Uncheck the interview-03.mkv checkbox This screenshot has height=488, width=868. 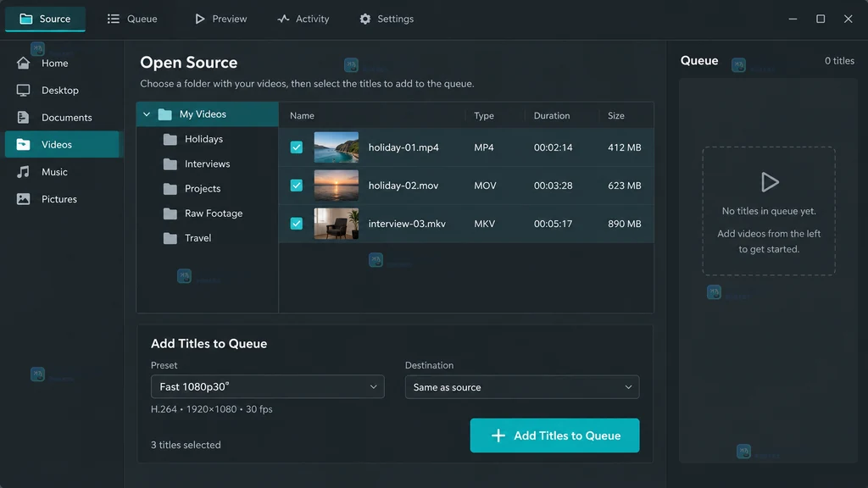[297, 224]
